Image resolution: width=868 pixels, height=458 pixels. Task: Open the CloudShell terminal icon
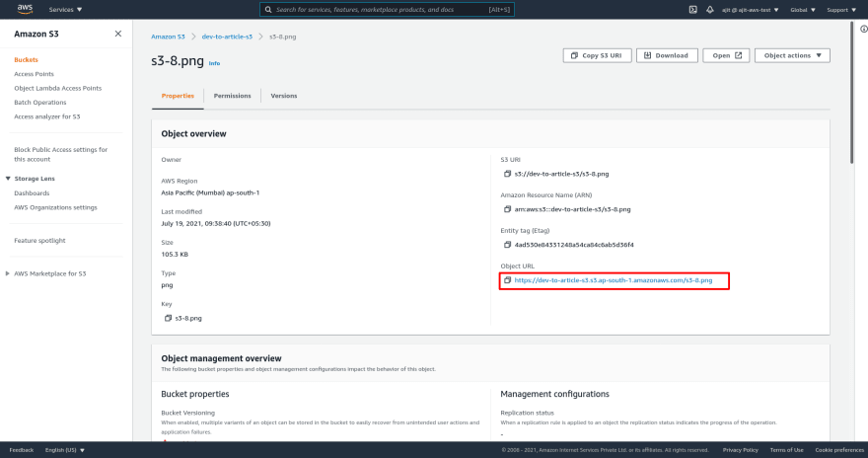coord(692,10)
